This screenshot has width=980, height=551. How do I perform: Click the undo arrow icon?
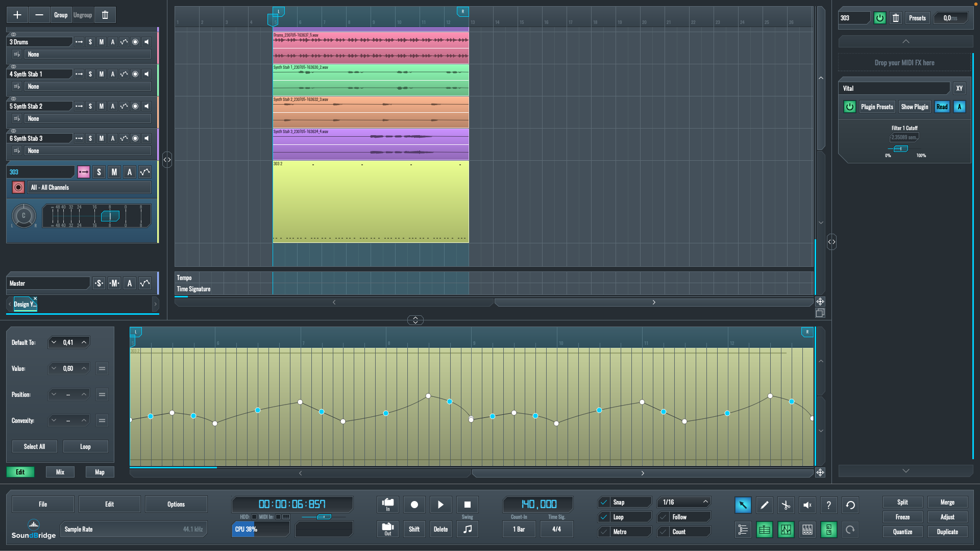click(x=850, y=505)
